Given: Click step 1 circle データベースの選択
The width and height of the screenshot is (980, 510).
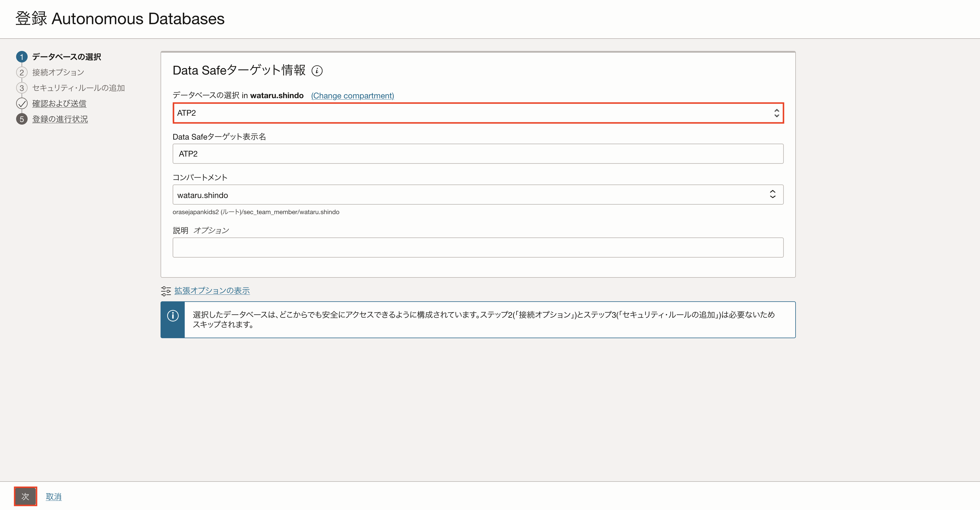Looking at the screenshot, I should pyautogui.click(x=22, y=56).
